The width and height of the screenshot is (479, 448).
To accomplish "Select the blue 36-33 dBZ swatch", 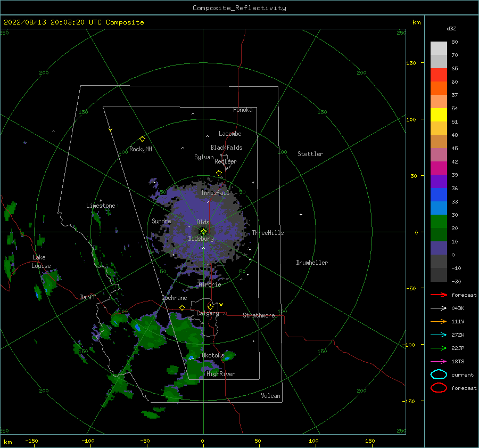I will click(x=439, y=195).
